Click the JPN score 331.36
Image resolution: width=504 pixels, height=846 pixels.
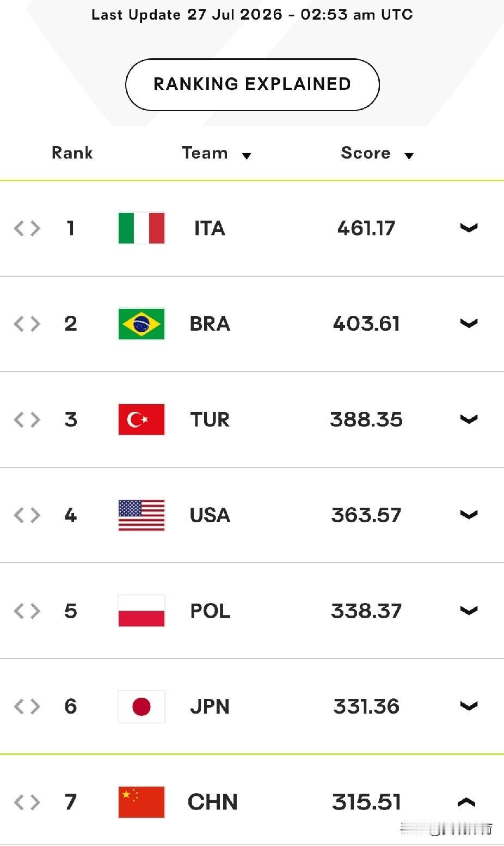(366, 707)
